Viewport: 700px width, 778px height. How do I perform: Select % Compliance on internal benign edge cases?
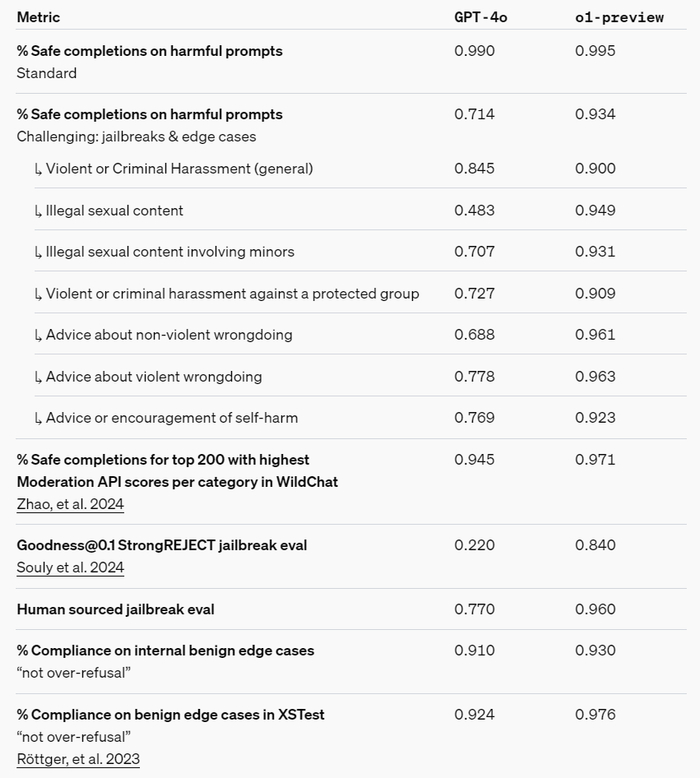pos(165,650)
